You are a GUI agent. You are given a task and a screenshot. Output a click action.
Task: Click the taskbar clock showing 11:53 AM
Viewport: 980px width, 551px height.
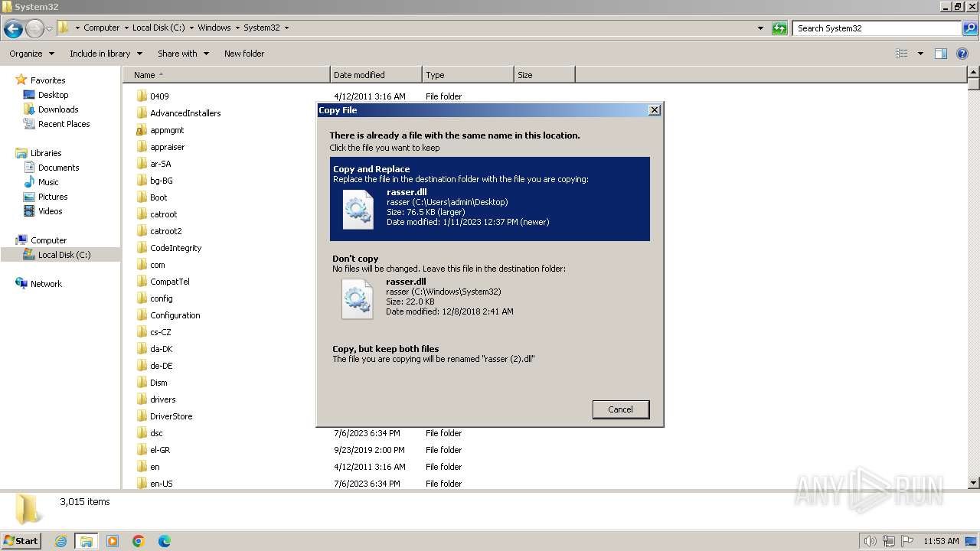[x=941, y=541]
